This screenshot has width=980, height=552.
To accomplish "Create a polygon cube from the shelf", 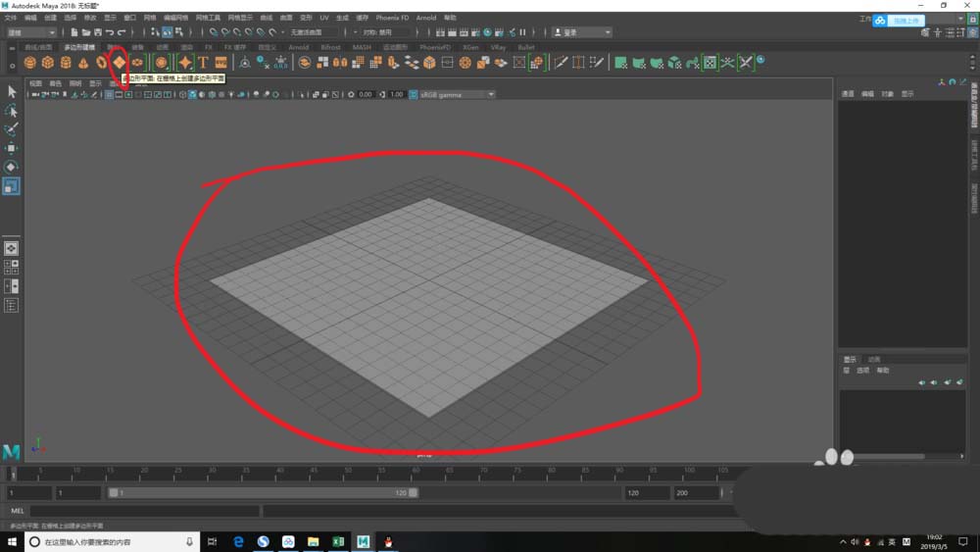I will (48, 63).
